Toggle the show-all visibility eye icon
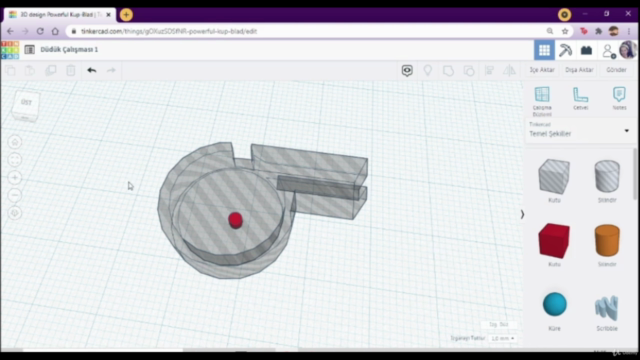 [407, 70]
